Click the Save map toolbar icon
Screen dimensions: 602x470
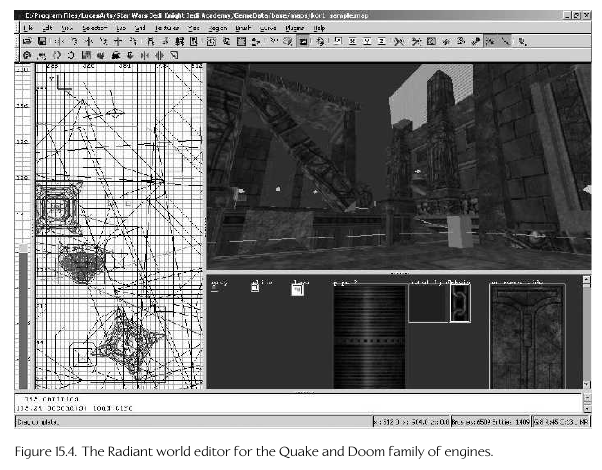click(41, 42)
